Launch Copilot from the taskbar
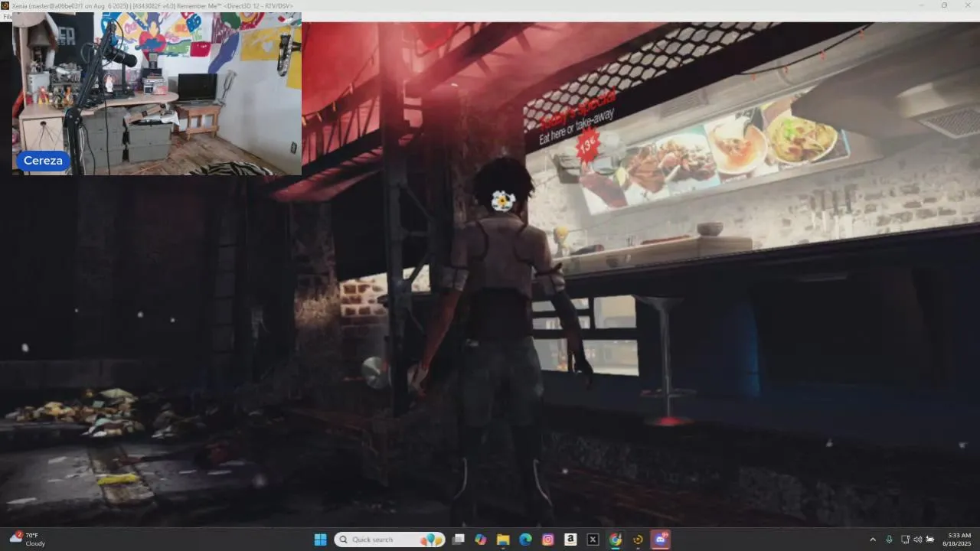The image size is (980, 551). (480, 540)
